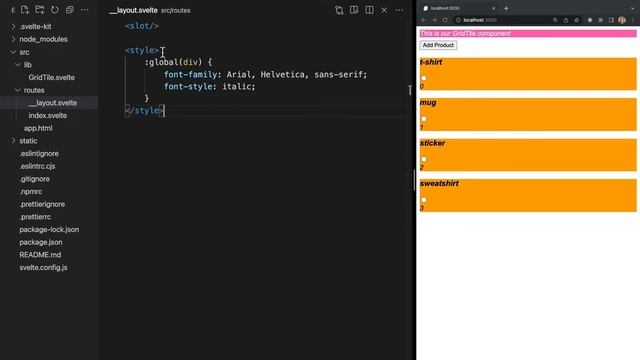Tick the mug checkbox
640x360 pixels.
[x=424, y=119]
